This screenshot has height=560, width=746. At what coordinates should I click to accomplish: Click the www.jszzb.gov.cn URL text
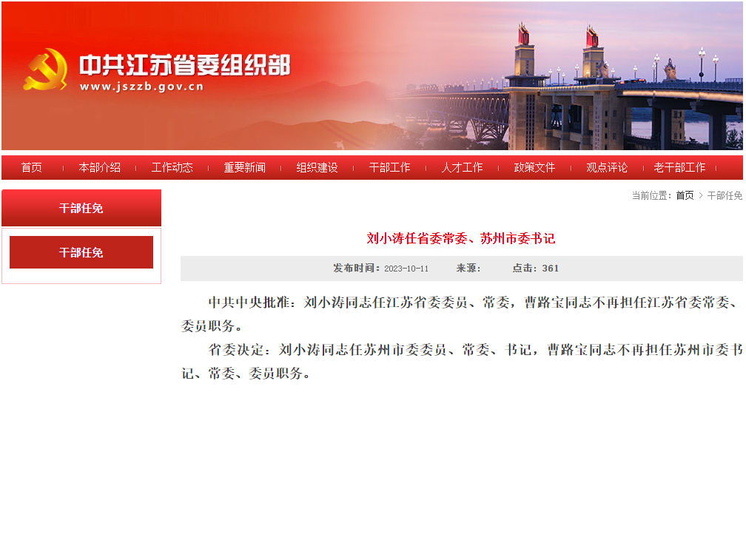coord(142,87)
